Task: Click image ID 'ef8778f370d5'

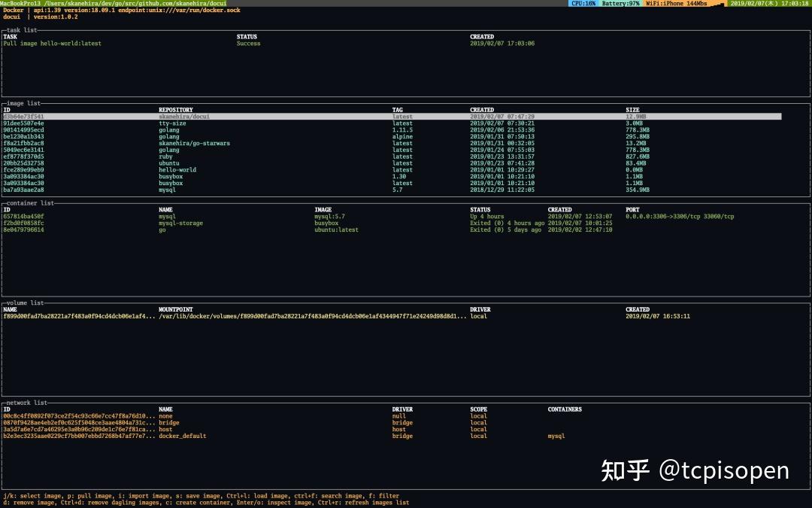Action: (23, 157)
